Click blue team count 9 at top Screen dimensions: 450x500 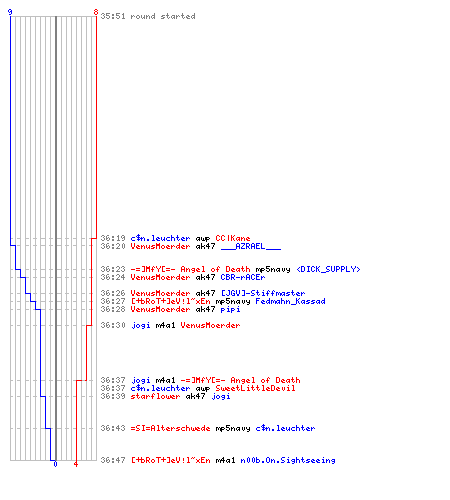10,12
